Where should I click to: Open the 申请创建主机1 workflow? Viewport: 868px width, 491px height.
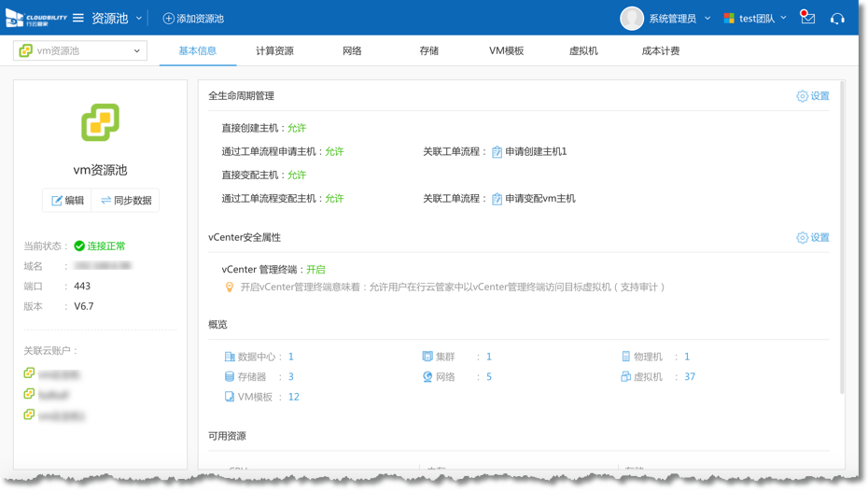point(535,151)
